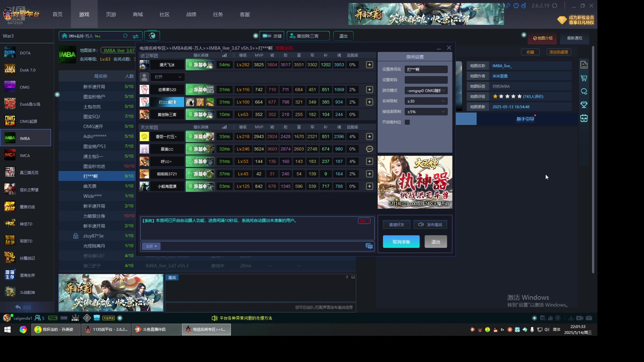Open the 客服 tab
The height and width of the screenshot is (362, 644).
point(245,14)
